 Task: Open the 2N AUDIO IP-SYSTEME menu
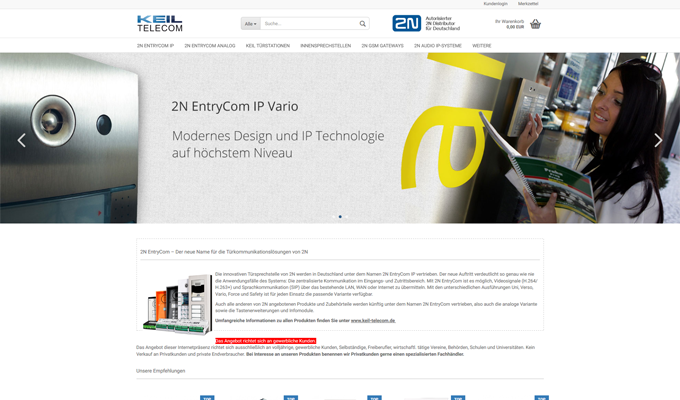[x=438, y=46]
